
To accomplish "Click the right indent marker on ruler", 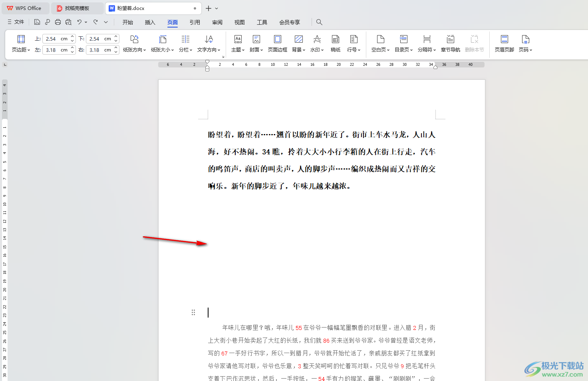I will click(435, 67).
